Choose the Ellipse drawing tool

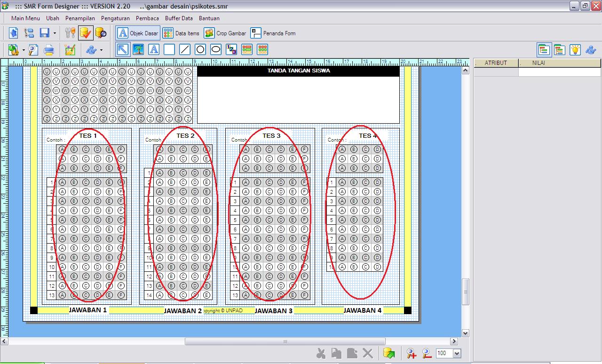(x=215, y=49)
